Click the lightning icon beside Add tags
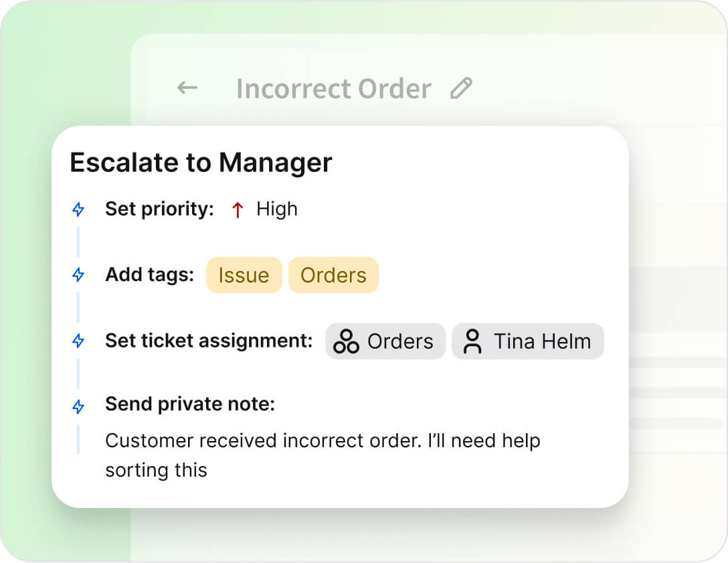This screenshot has width=728, height=563. point(78,274)
